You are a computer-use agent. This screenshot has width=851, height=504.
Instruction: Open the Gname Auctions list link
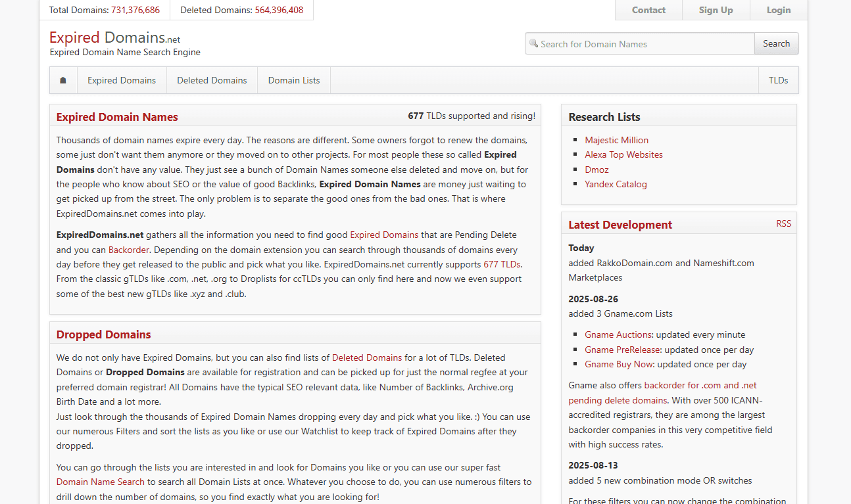pyautogui.click(x=618, y=334)
